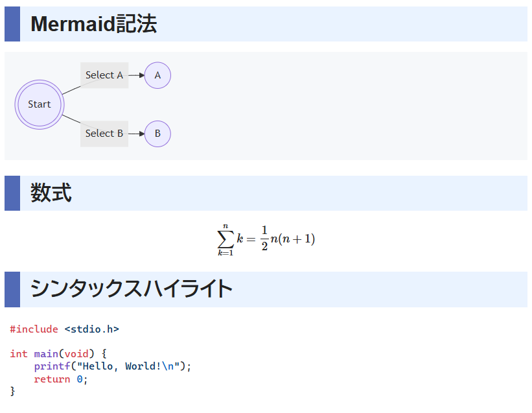The width and height of the screenshot is (532, 413).
Task: Click the return keyword in code
Action: pos(52,379)
